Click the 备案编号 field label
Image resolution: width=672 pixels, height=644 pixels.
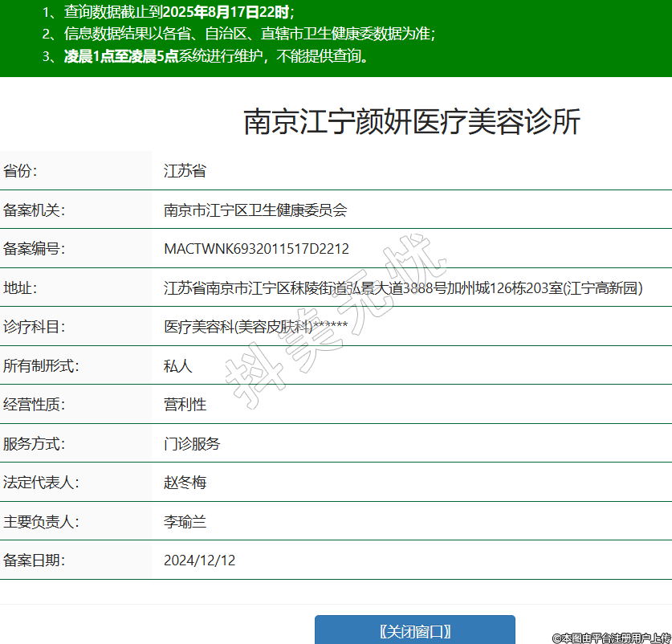click(x=34, y=249)
